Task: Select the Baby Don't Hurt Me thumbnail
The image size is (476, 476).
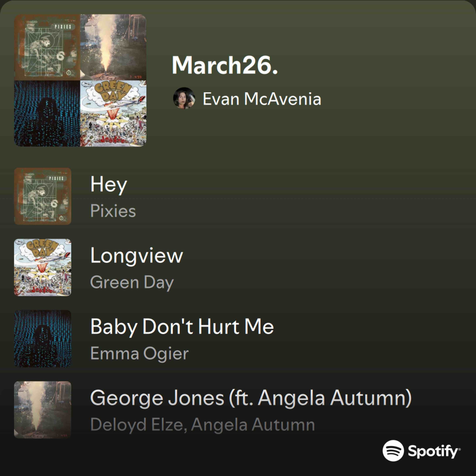Action: tap(43, 339)
